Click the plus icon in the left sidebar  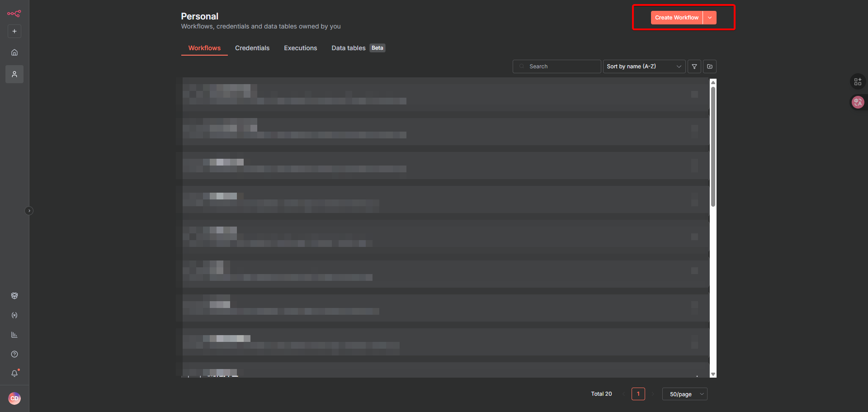[x=14, y=31]
